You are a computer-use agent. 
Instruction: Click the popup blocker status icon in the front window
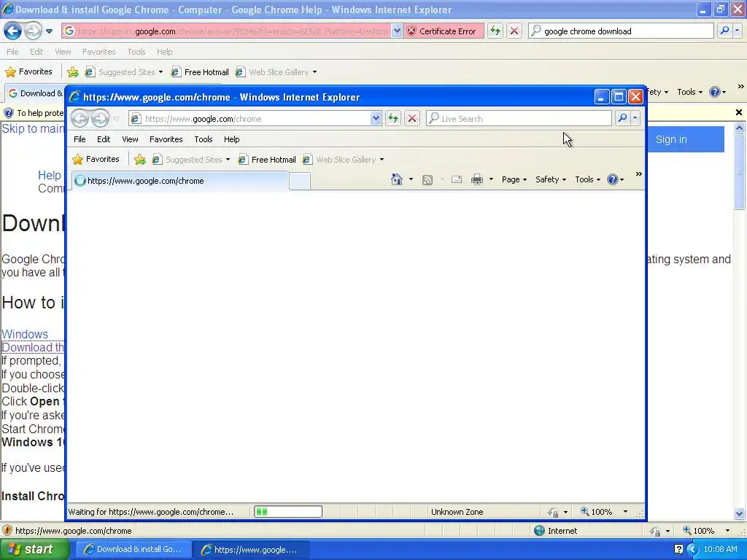click(553, 512)
